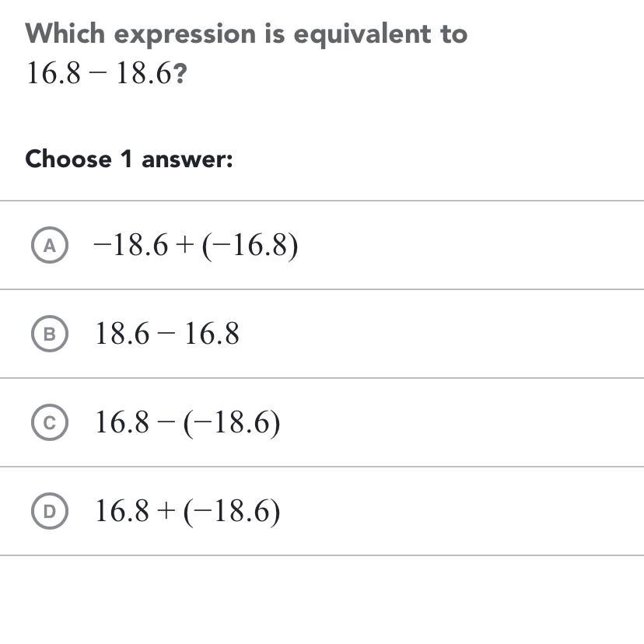Click the word "equivalent" in the question

367,33
